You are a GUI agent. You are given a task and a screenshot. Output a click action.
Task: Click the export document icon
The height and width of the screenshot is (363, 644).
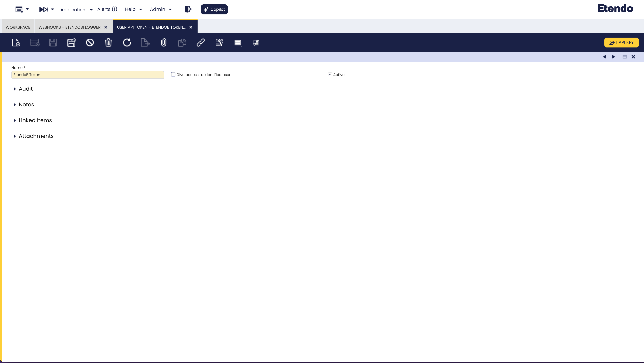[145, 42]
